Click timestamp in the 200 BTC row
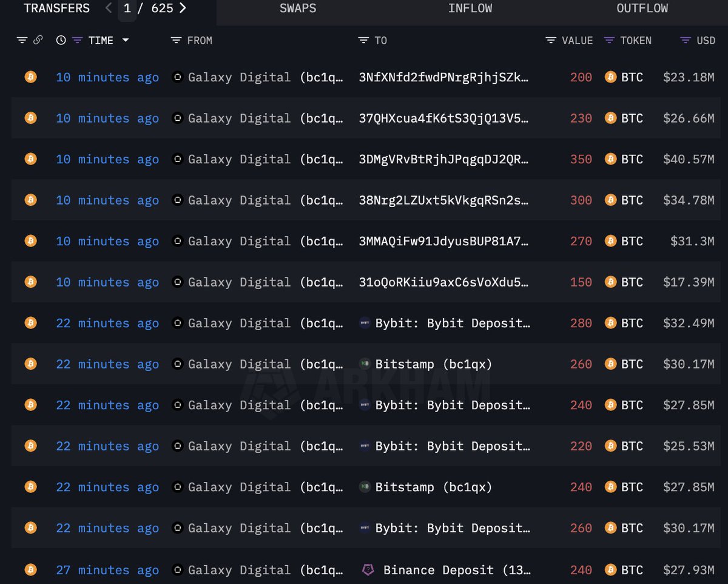The image size is (728, 584). point(107,77)
